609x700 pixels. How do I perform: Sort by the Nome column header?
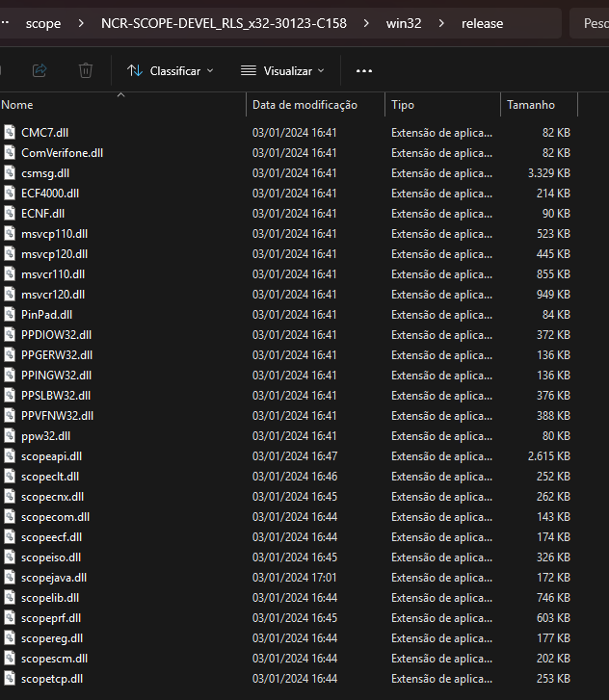click(122, 105)
